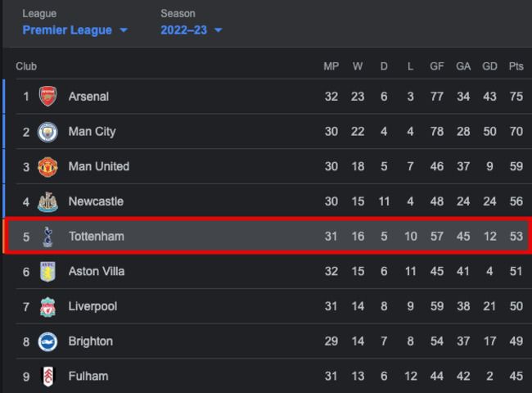Click the Pts column header

(516, 66)
